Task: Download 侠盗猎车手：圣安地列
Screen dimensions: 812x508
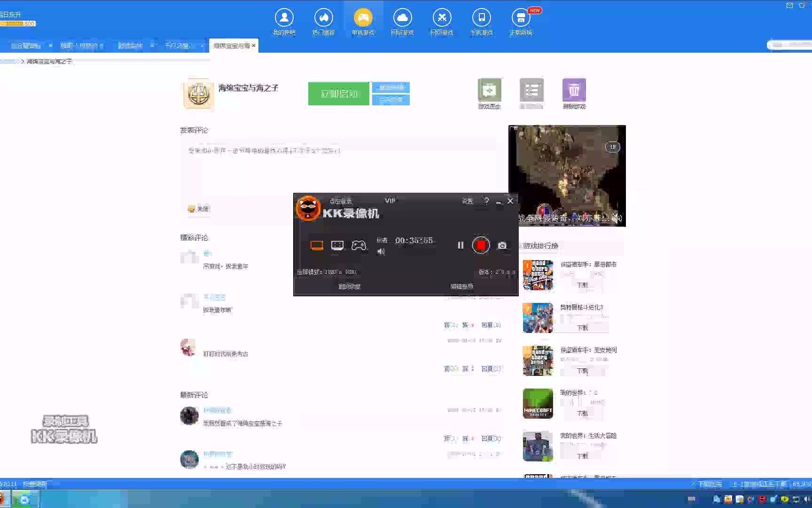Action: 583,371
